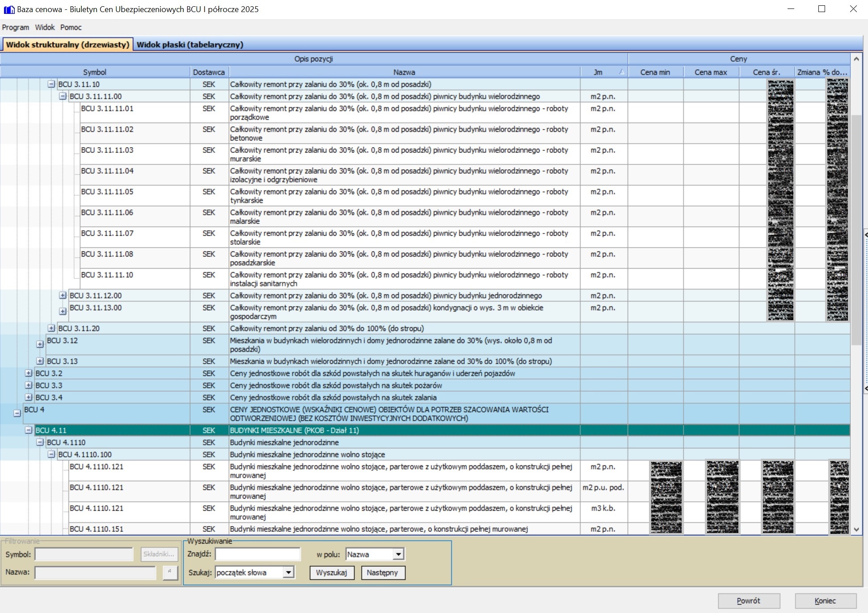
Task: Click the Wyszukaj button
Action: click(x=332, y=573)
